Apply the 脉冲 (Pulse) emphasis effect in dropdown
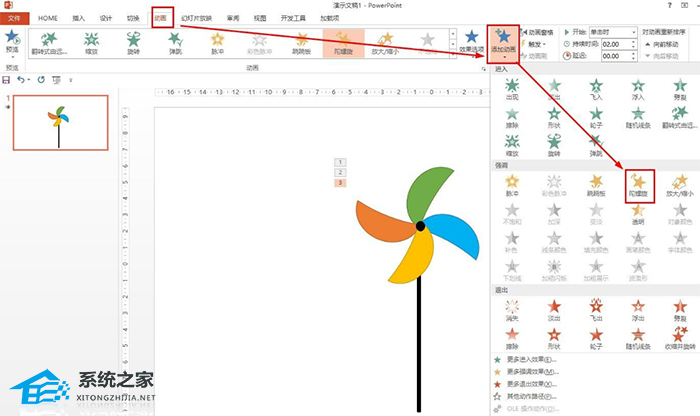Image resolution: width=700 pixels, height=416 pixels. [x=512, y=186]
